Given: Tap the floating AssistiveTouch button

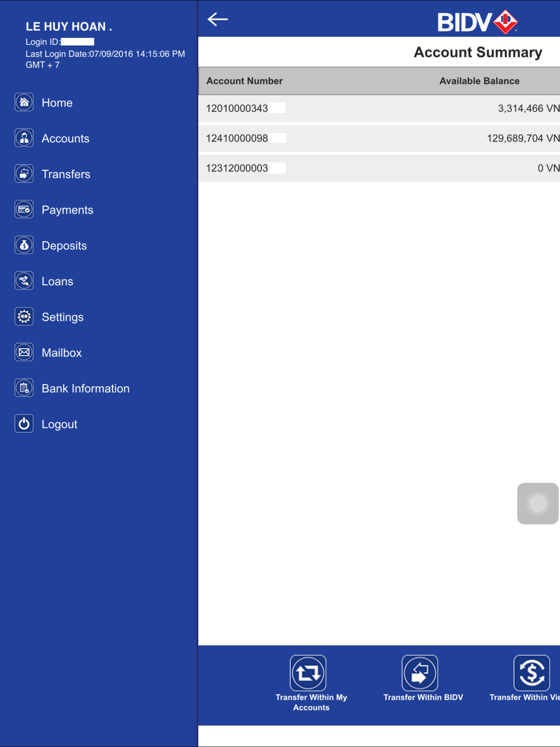Looking at the screenshot, I should tap(538, 503).
